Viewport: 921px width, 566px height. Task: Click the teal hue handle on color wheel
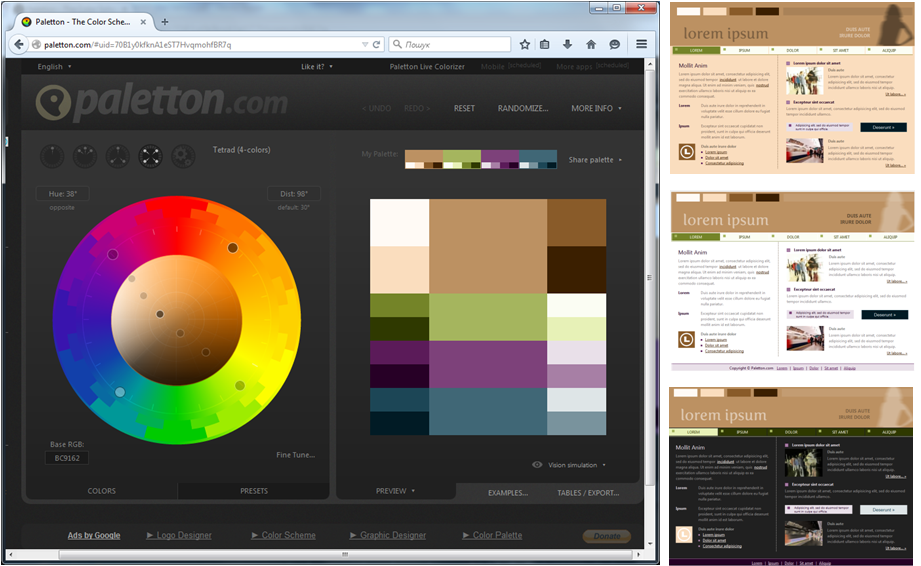coord(120,392)
